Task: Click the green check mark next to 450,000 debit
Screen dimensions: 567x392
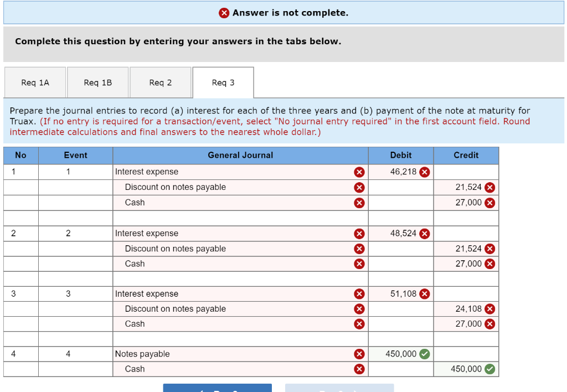Action: 425,354
